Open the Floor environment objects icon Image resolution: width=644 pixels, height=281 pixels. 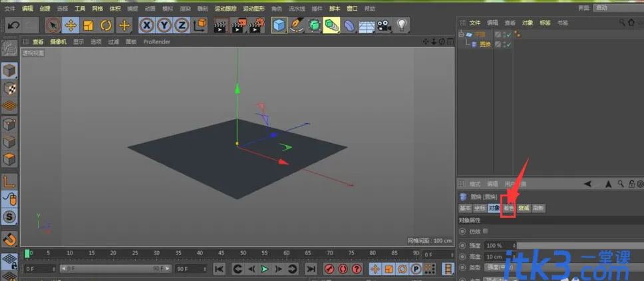point(367,26)
